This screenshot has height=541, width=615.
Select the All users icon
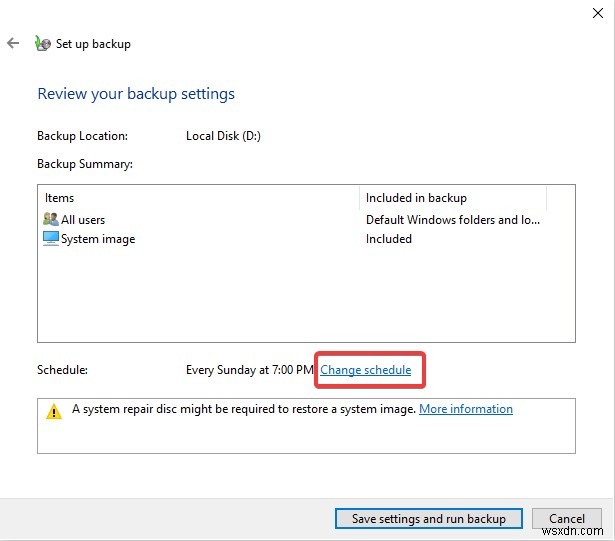point(51,219)
